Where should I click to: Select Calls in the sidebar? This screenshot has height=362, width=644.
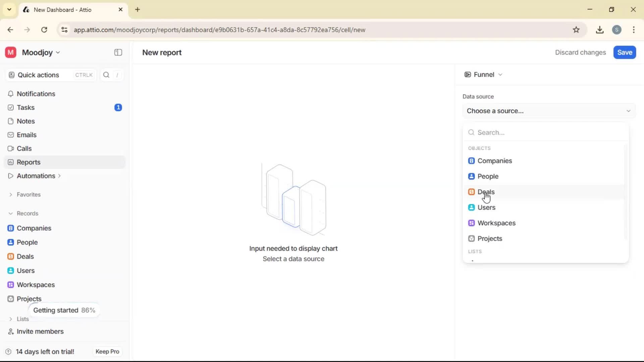pyautogui.click(x=24, y=148)
